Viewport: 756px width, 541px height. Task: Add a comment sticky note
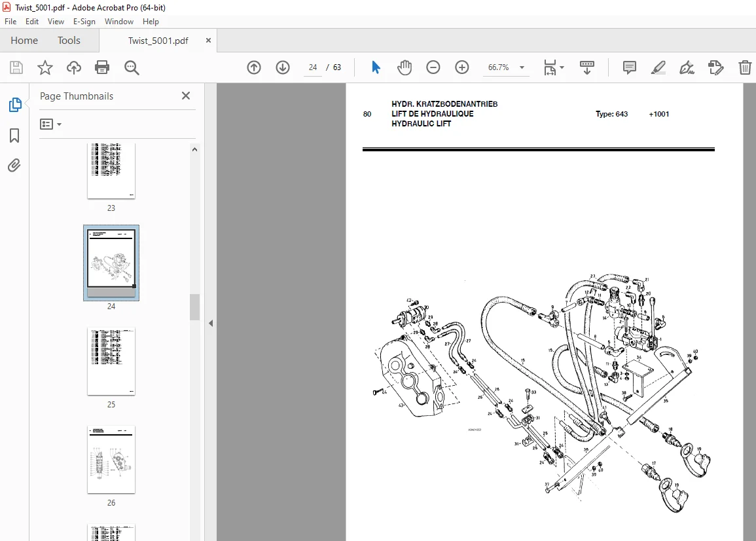click(x=629, y=67)
